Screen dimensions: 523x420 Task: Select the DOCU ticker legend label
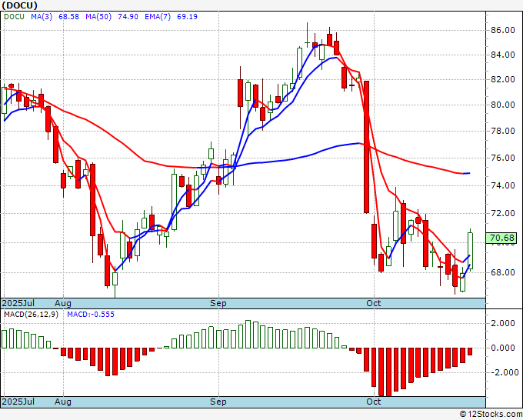click(15, 16)
